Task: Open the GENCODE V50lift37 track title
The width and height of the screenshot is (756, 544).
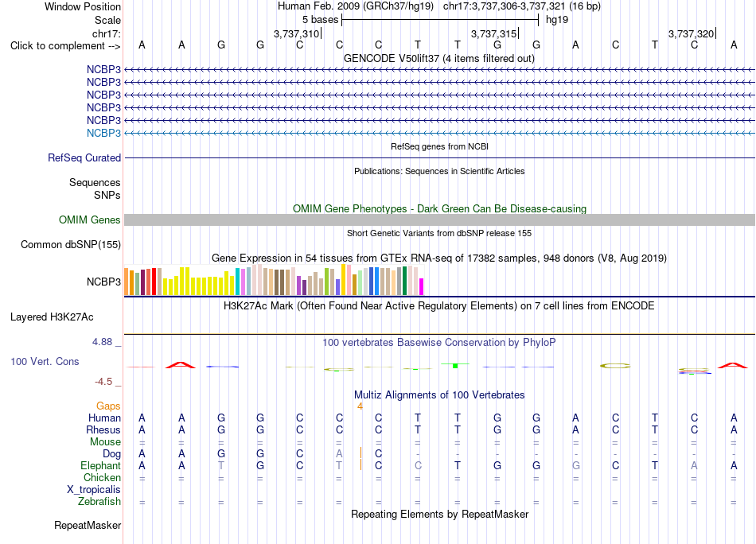Action: [438, 58]
